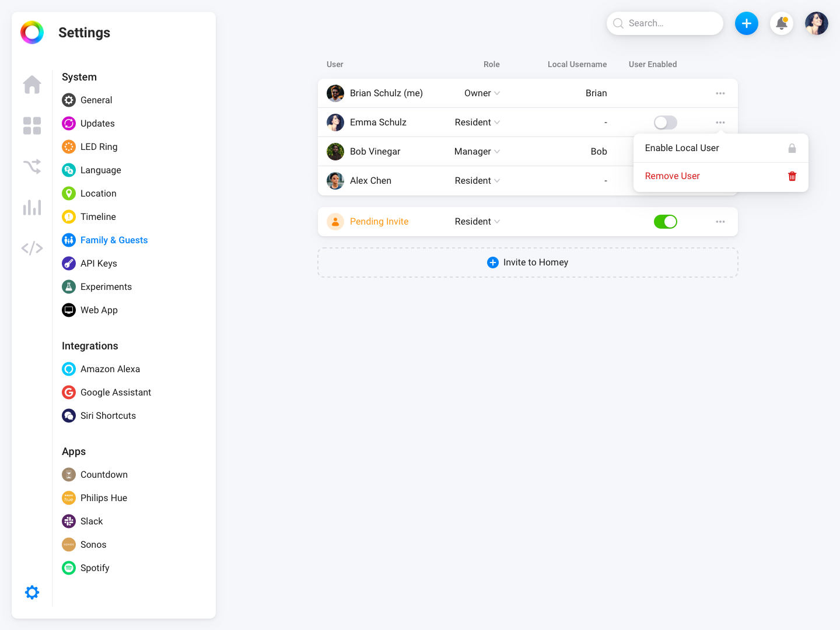Image resolution: width=840 pixels, height=630 pixels.
Task: Click the blue Settings gear icon
Action: 32,592
